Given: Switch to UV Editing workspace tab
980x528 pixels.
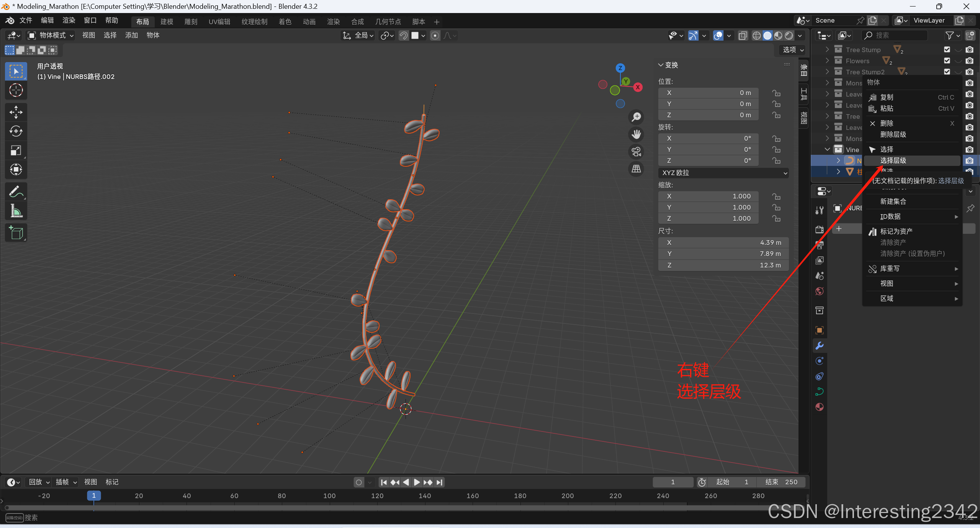Looking at the screenshot, I should point(219,22).
